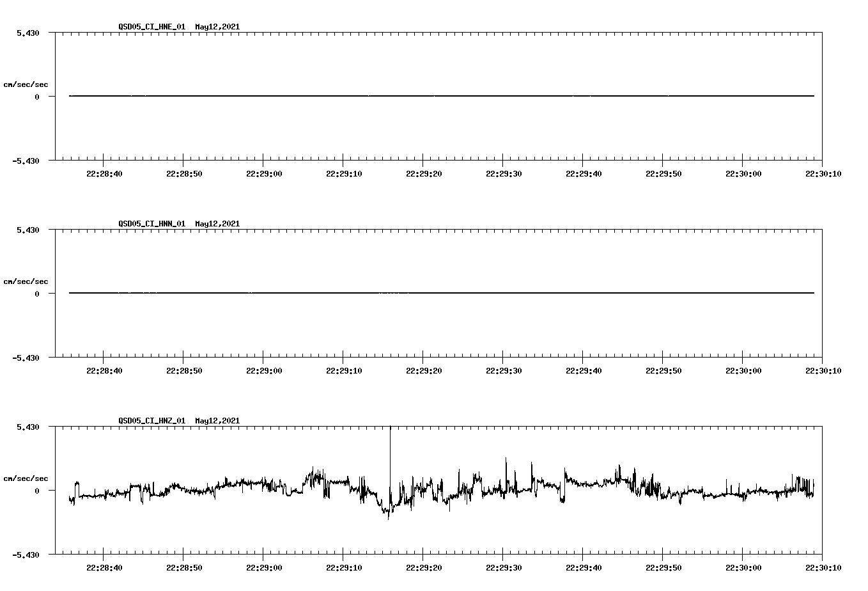
Task: Click the QSD05_CI_HNZ_01 May12,2021 plot title
Action: [179, 421]
